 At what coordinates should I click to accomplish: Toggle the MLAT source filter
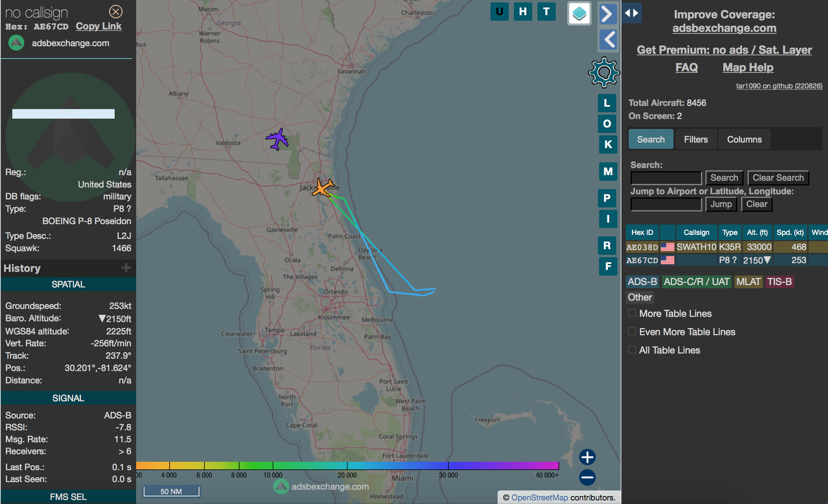coord(748,282)
